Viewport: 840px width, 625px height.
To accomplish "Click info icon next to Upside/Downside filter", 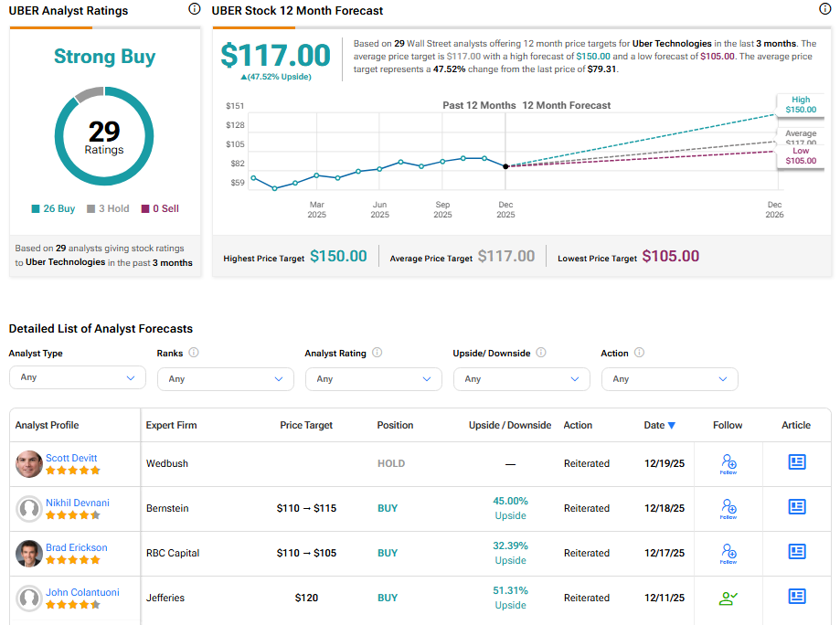I will (x=541, y=353).
